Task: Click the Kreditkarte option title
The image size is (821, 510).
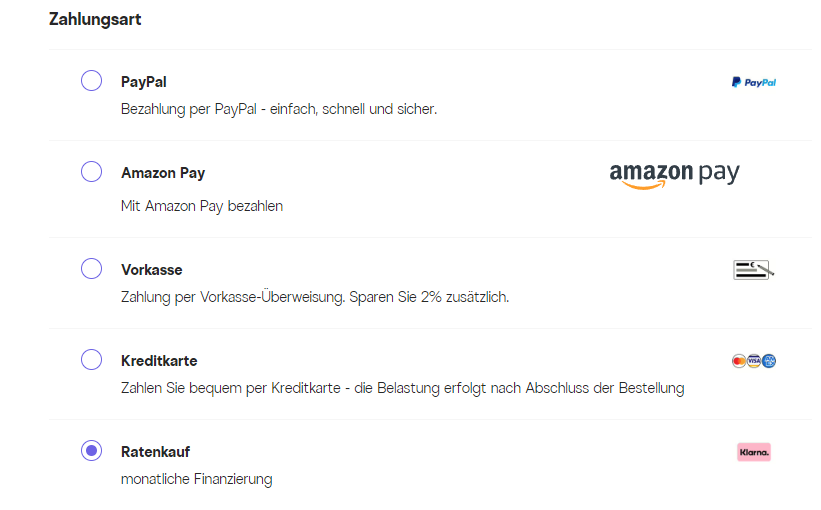Action: tap(159, 361)
